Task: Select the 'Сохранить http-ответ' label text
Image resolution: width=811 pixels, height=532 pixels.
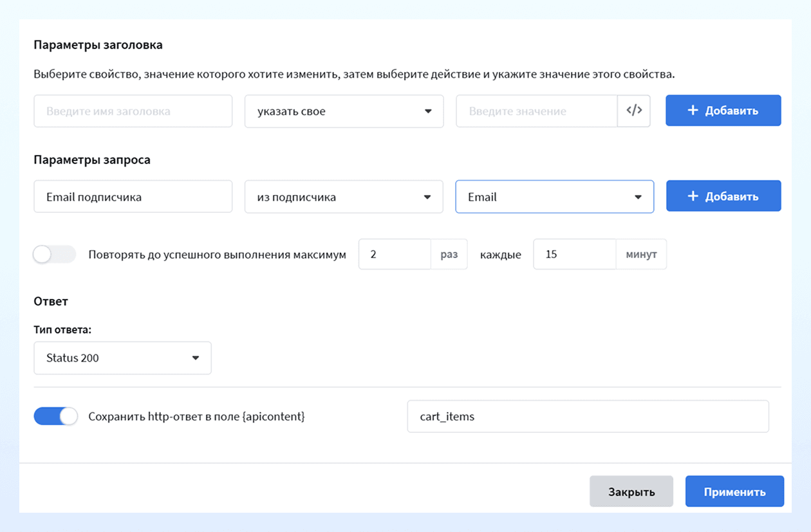Action: coord(196,416)
